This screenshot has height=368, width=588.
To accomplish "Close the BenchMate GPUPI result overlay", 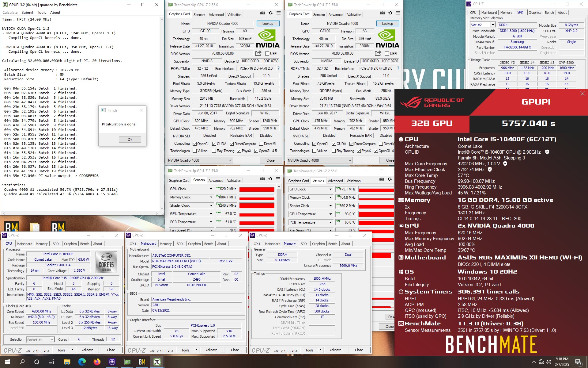I will tap(582, 94).
